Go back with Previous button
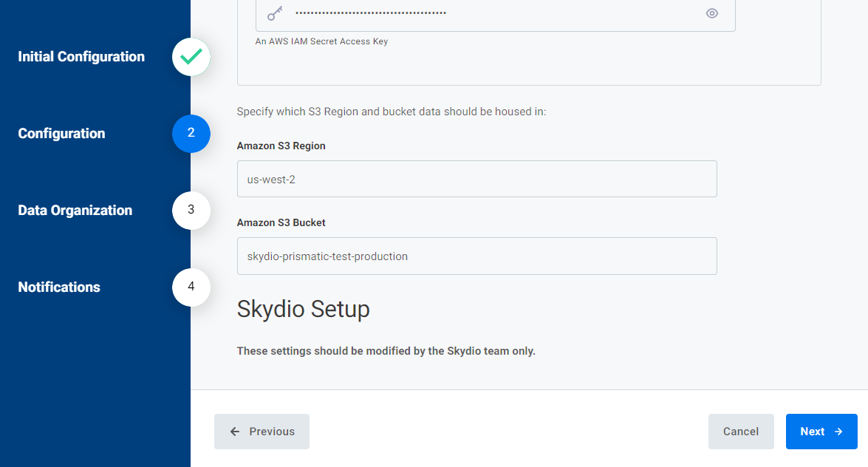 pos(262,432)
